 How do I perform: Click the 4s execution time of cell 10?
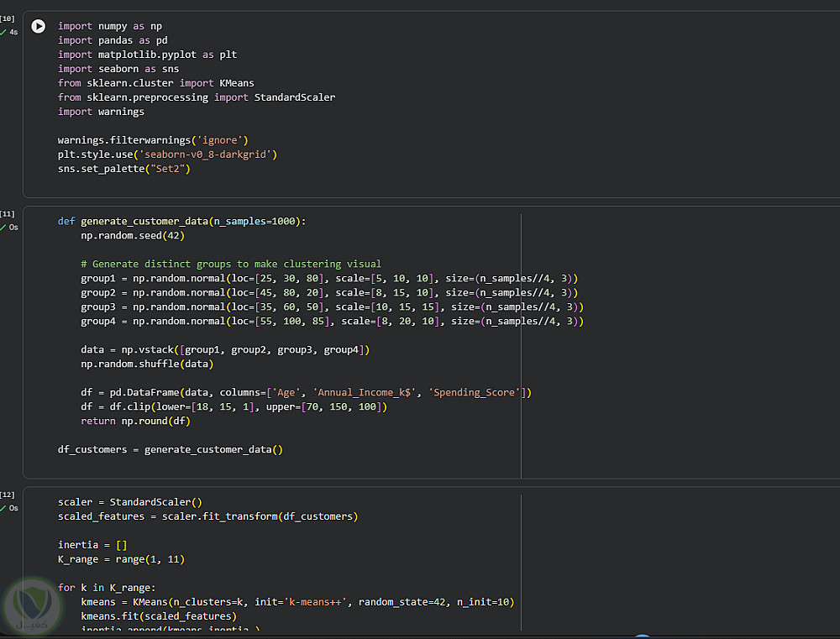[13, 32]
